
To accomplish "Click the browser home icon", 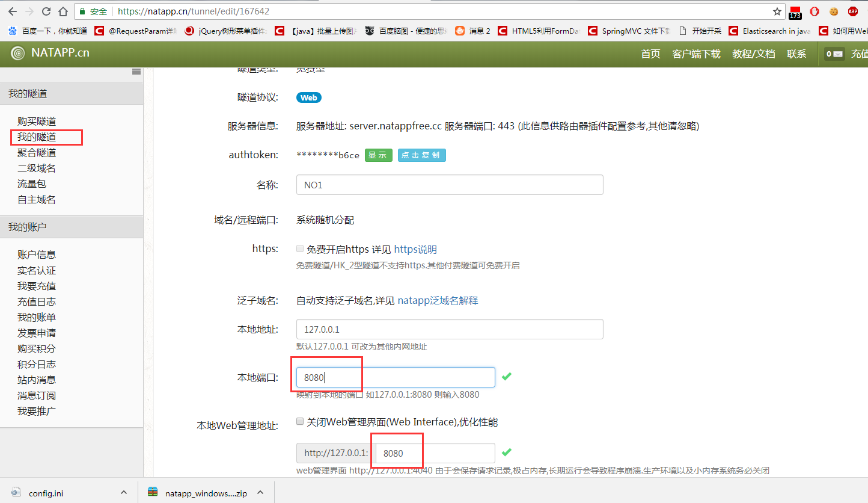I will pos(63,11).
